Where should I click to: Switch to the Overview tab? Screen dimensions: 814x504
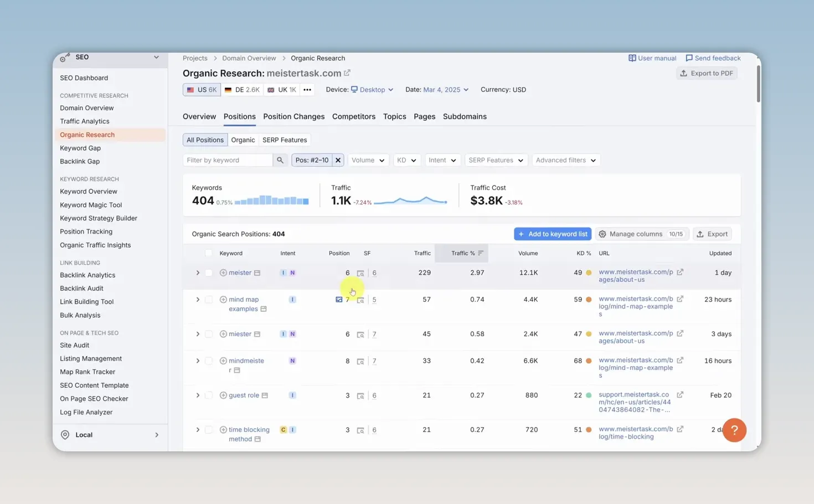(199, 116)
